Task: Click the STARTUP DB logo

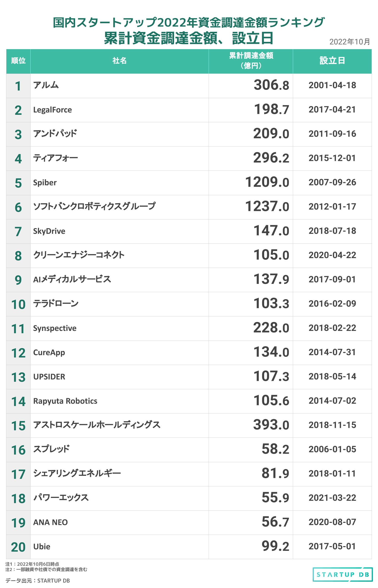Action: tap(342, 574)
